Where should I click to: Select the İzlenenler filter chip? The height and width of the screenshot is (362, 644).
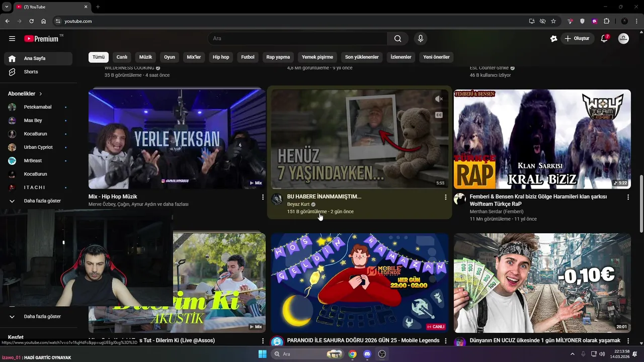pyautogui.click(x=401, y=57)
